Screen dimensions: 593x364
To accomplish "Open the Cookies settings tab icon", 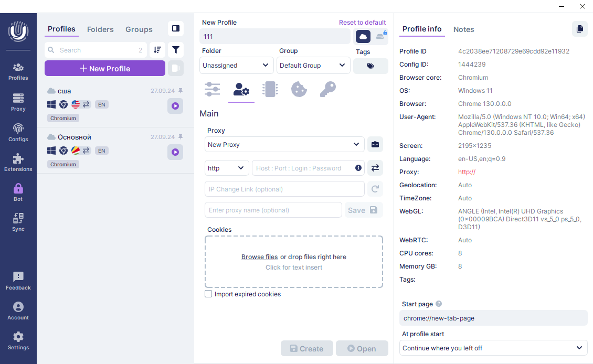I will 299,89.
